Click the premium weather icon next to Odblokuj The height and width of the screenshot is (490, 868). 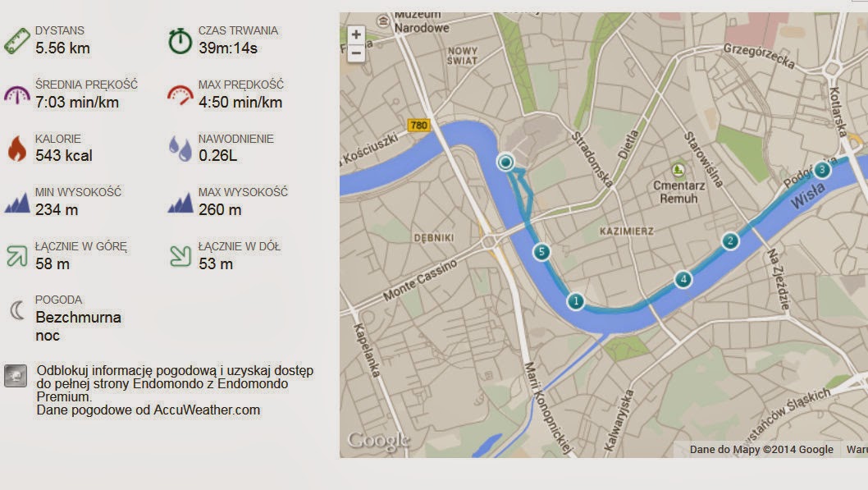tap(15, 375)
